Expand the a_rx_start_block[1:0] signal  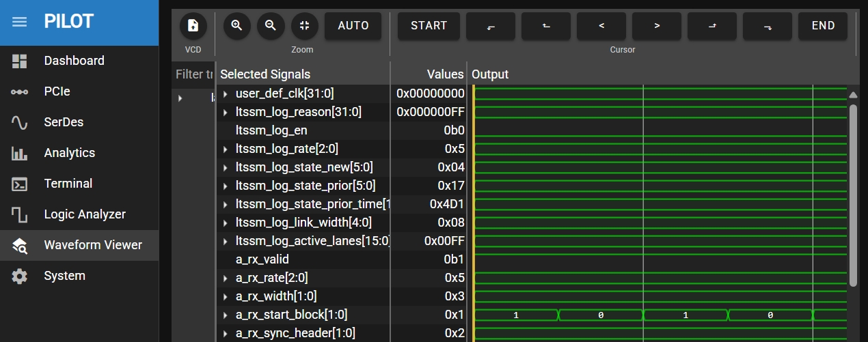point(225,315)
